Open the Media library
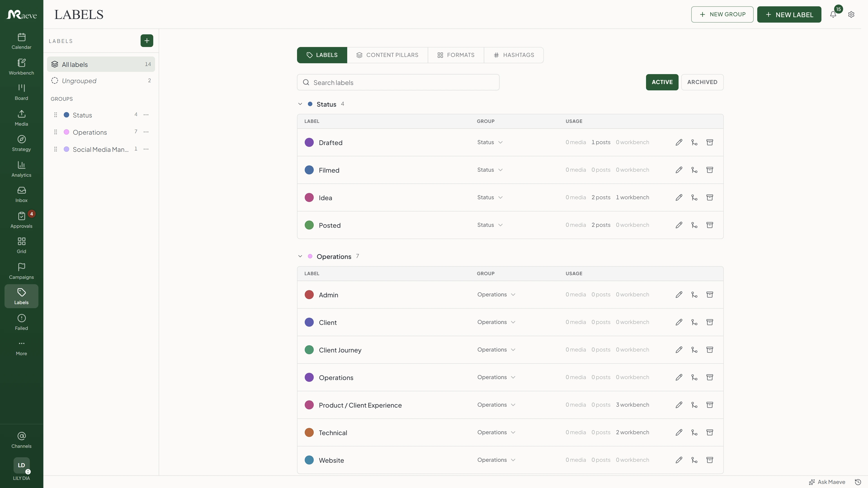The image size is (868, 488). click(x=21, y=118)
